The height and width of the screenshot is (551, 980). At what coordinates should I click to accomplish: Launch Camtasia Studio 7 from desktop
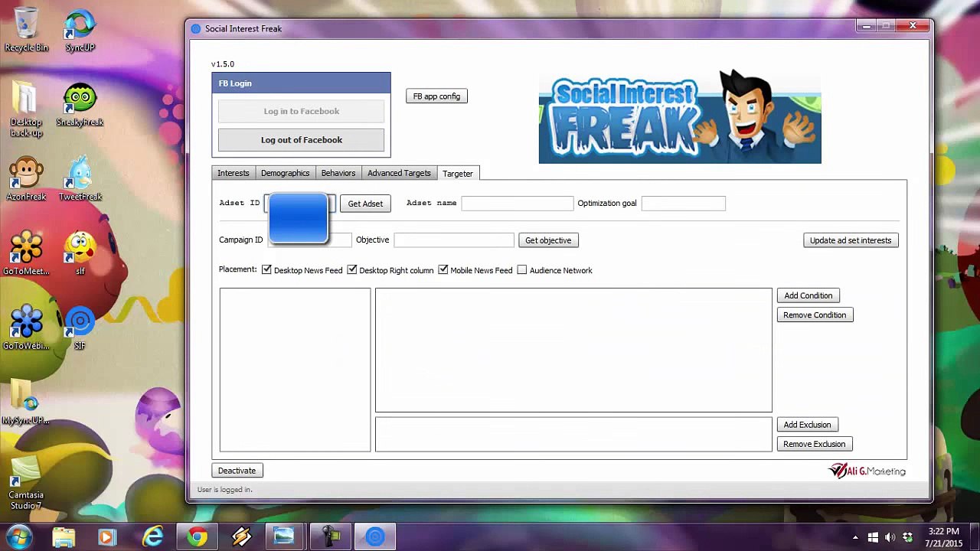26,483
